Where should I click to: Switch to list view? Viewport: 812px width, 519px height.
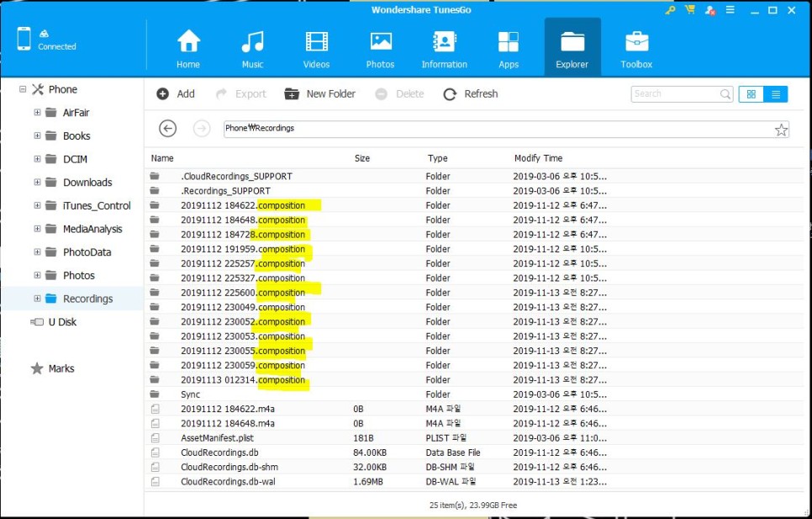coord(776,93)
